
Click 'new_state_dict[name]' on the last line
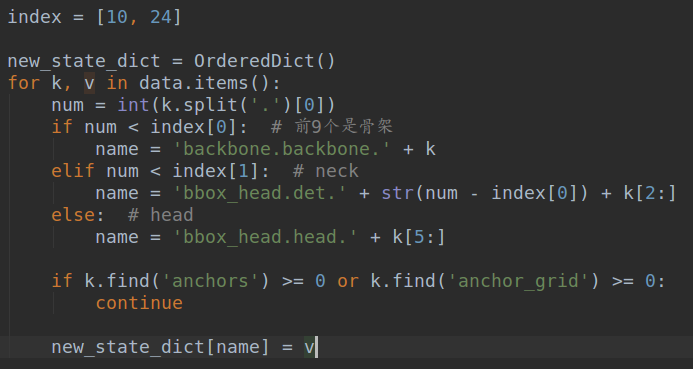[x=160, y=347]
